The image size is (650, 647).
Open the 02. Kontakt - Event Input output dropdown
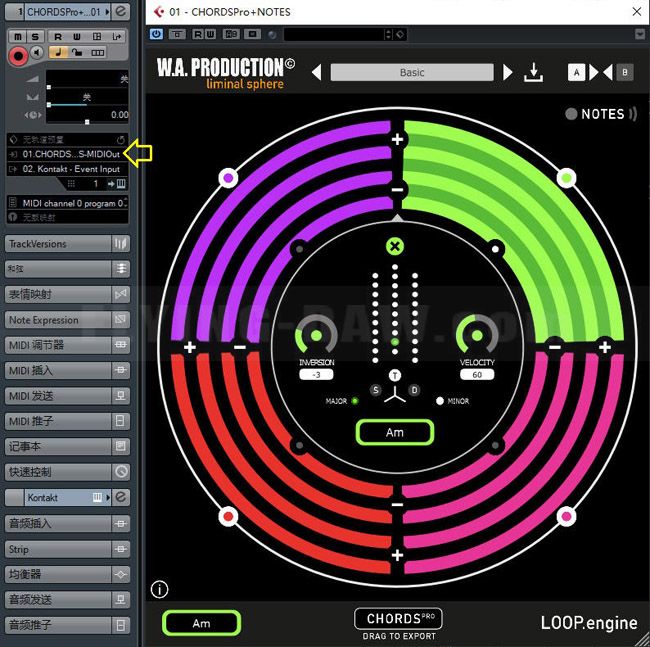click(x=67, y=169)
